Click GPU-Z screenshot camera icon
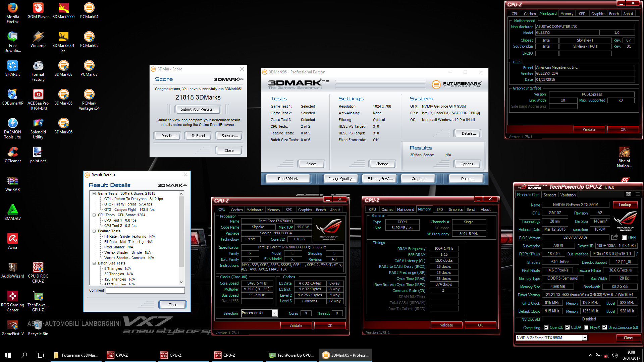Screen dimensions: 644x362 [x=629, y=194]
